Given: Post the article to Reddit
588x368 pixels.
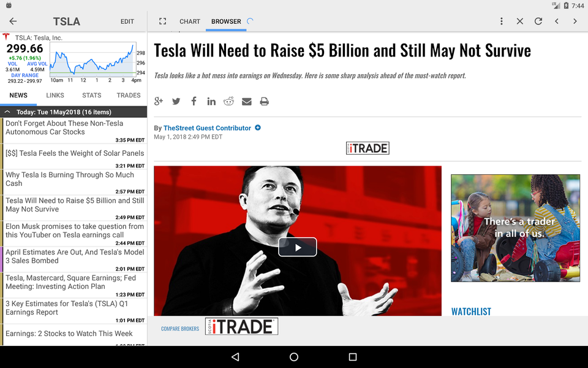Looking at the screenshot, I should click(228, 101).
